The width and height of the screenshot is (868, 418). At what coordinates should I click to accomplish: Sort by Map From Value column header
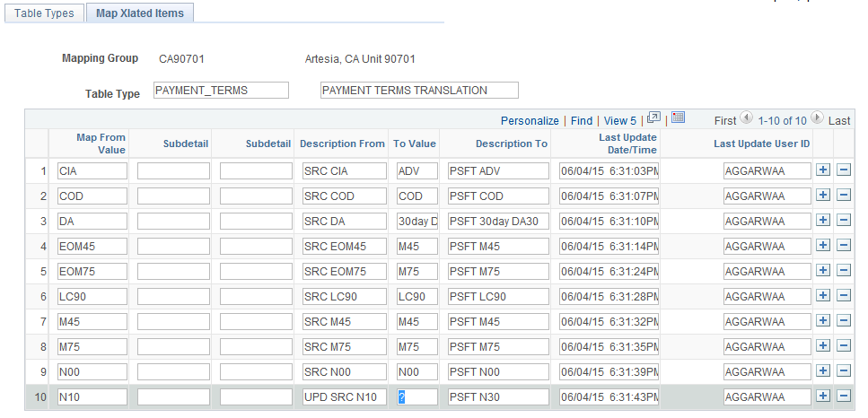pos(101,144)
